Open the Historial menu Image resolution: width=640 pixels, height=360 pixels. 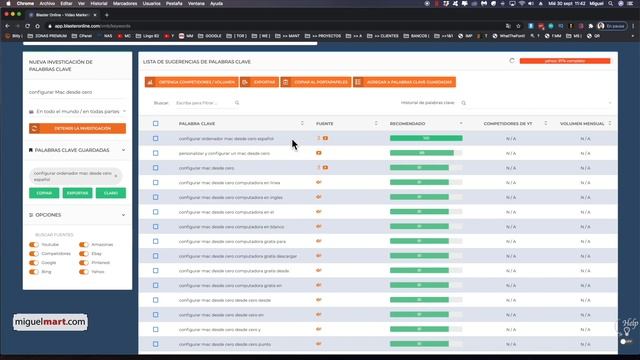pyautogui.click(x=99, y=3)
